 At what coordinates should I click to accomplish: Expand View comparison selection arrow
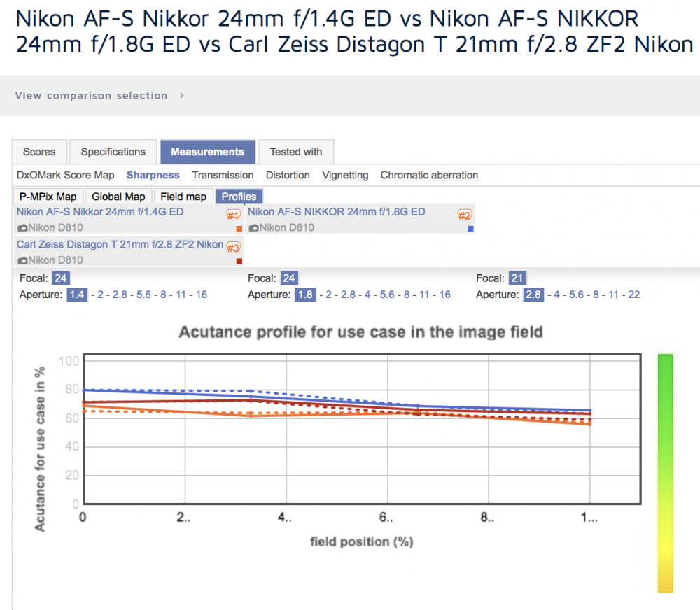182,96
